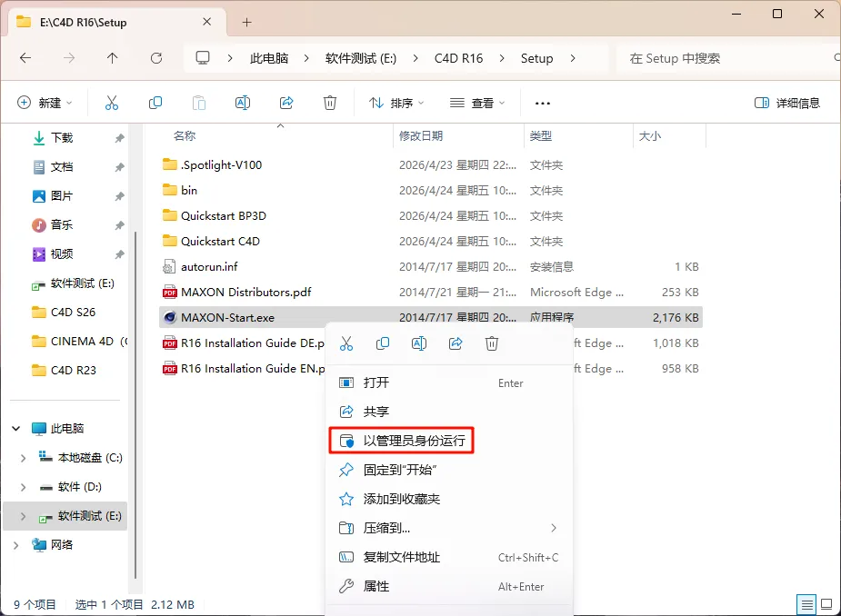Expand the 软件 (D:) tree node
This screenshot has width=841, height=616.
[x=23, y=487]
